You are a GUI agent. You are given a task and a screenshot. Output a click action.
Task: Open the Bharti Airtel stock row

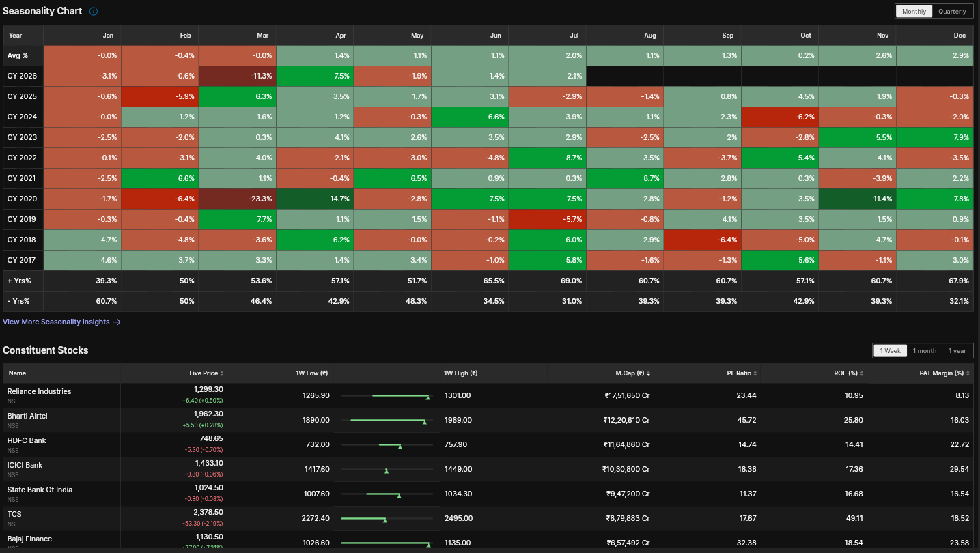pyautogui.click(x=488, y=421)
